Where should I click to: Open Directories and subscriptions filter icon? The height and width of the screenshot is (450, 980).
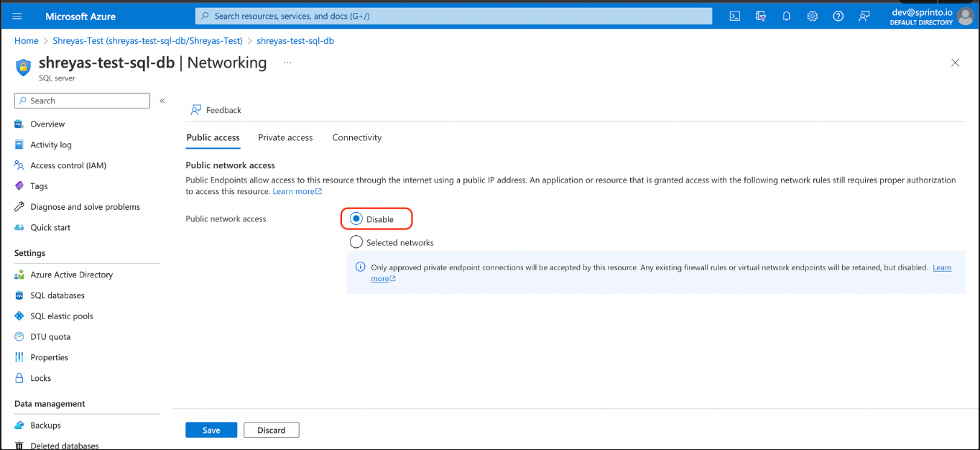[x=761, y=16]
